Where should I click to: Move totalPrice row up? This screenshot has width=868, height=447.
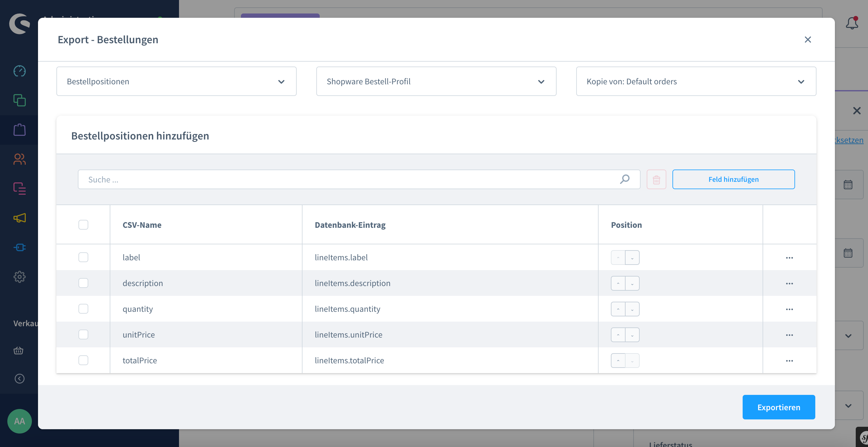618,360
